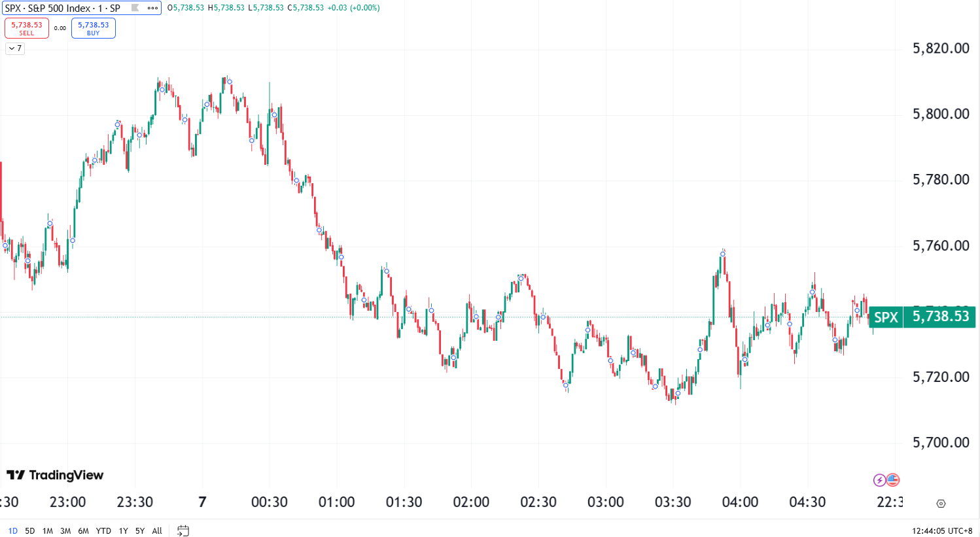Image resolution: width=980 pixels, height=537 pixels.
Task: Expand the '7' indicators list chevron
Action: (14, 49)
